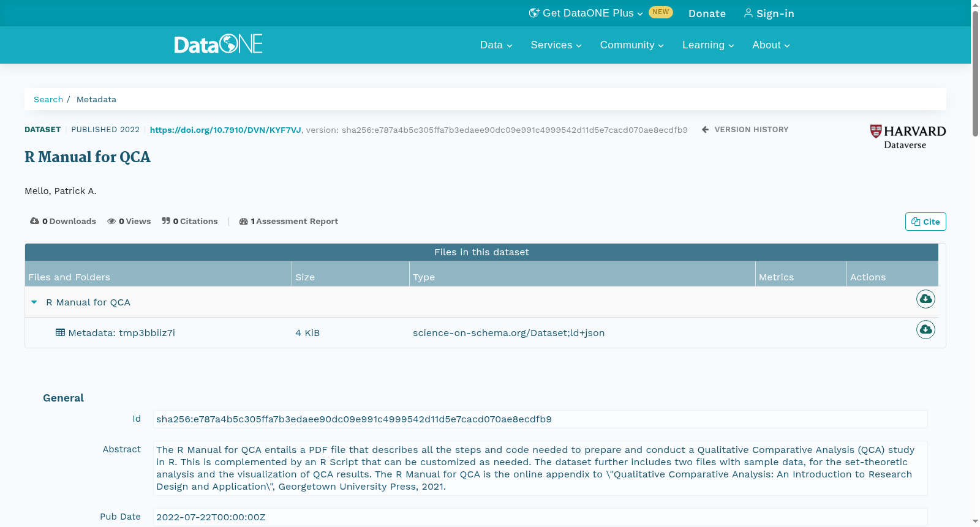Click the Type column header

tap(582, 274)
